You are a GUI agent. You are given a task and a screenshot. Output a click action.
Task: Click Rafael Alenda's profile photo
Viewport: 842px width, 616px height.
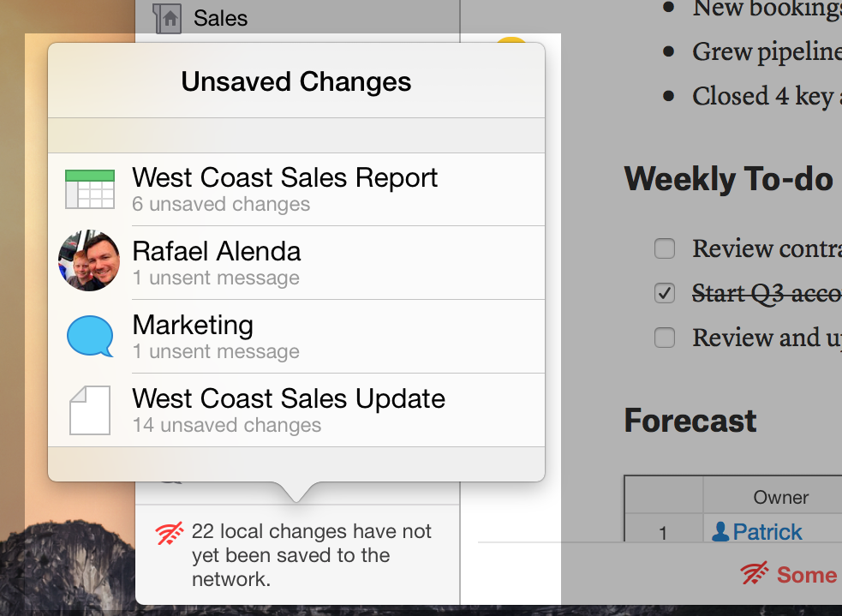point(89,261)
